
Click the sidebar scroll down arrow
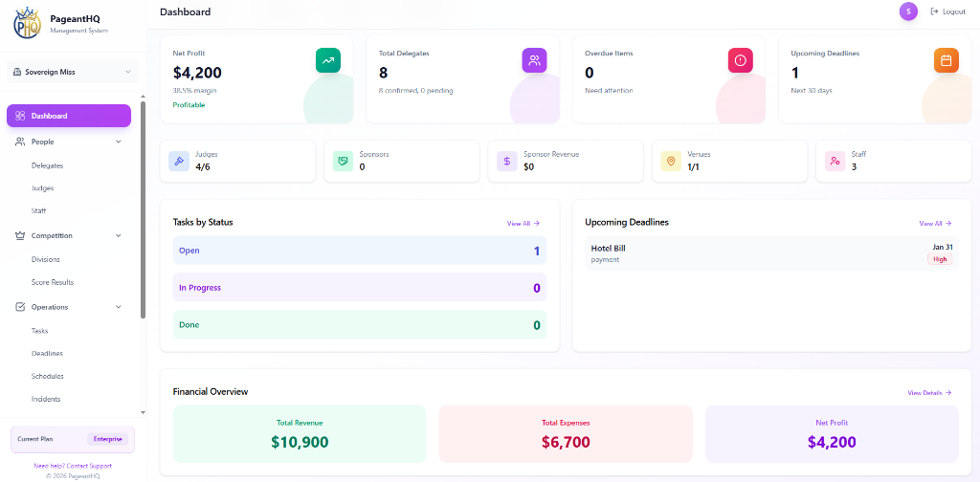tap(144, 412)
